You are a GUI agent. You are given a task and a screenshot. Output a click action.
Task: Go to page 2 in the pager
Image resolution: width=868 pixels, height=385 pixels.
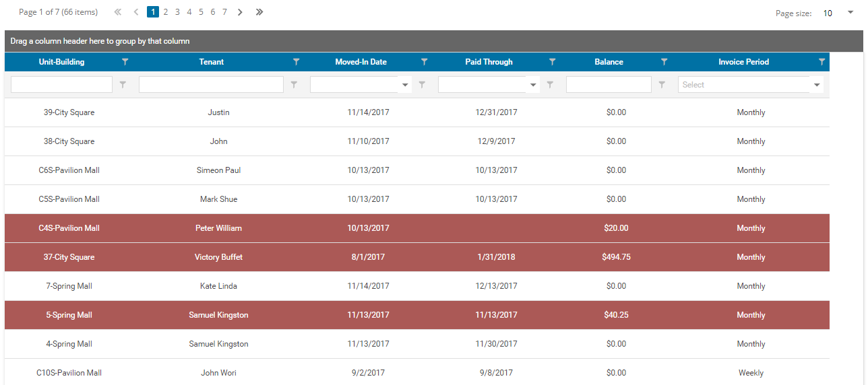point(166,12)
